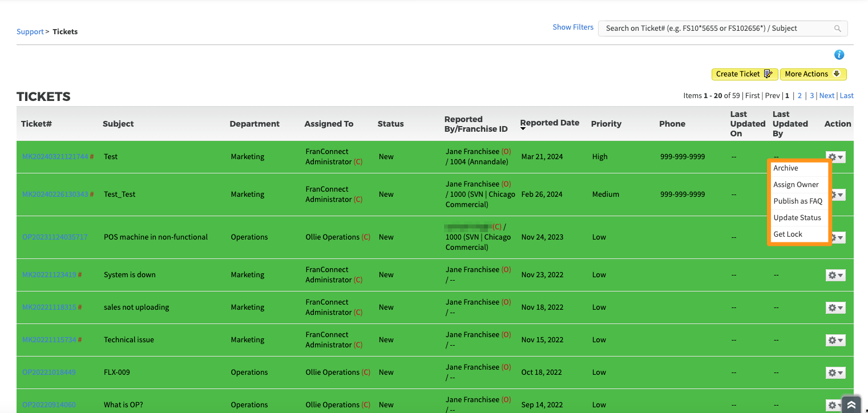Click the subject 'POS machine in non-functional'

(x=156, y=237)
